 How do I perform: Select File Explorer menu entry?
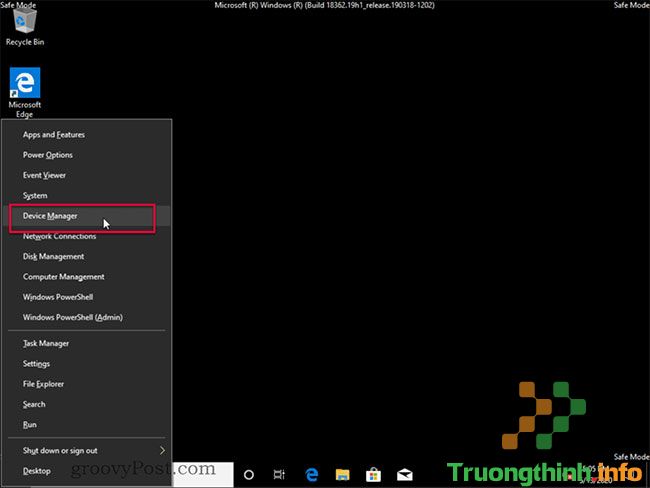[87, 384]
